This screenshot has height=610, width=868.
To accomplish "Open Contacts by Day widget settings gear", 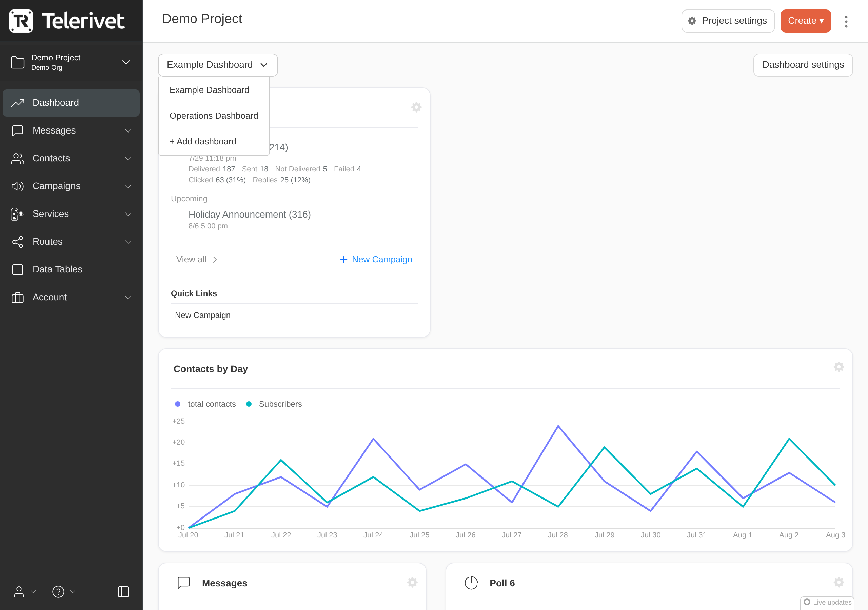I will [x=839, y=367].
